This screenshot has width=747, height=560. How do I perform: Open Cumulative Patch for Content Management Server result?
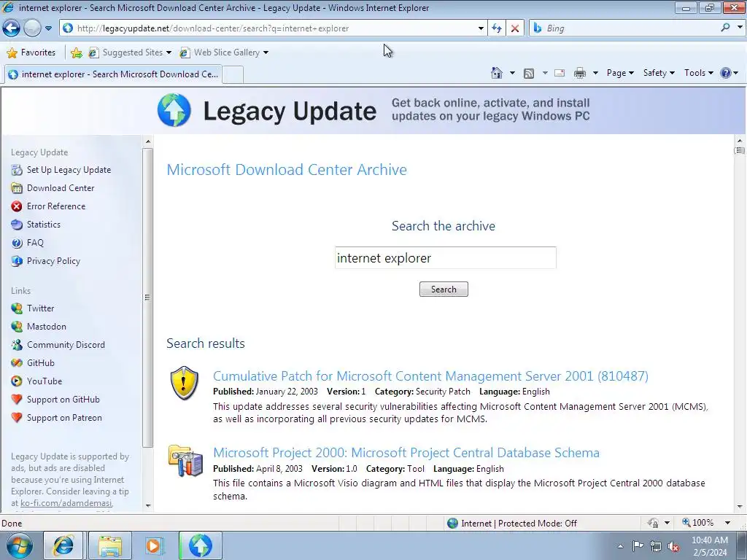click(x=430, y=376)
